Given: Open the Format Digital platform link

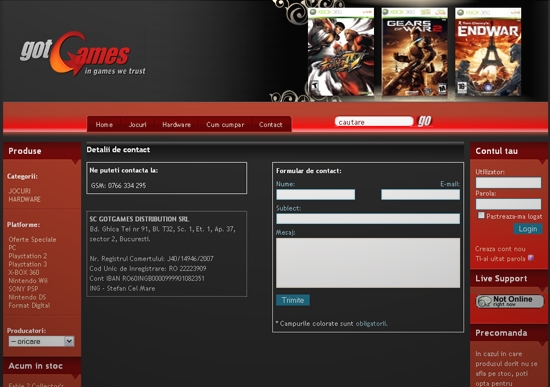Looking at the screenshot, I should pos(29,305).
